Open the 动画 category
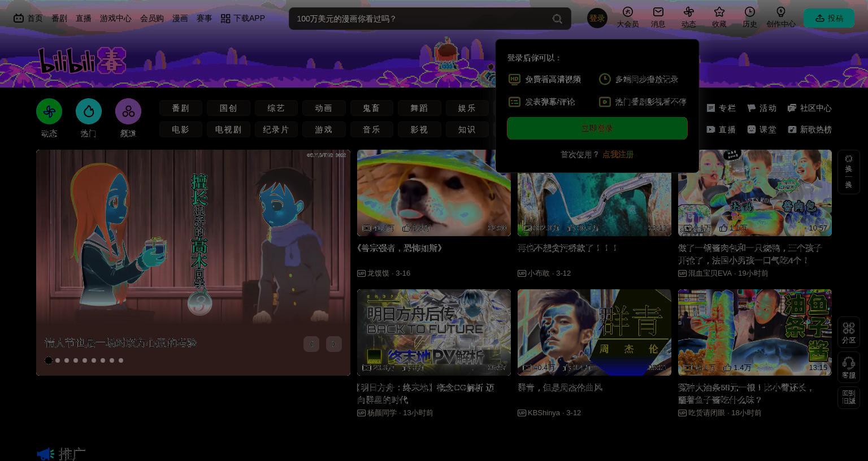The width and height of the screenshot is (868, 461). pyautogui.click(x=323, y=108)
